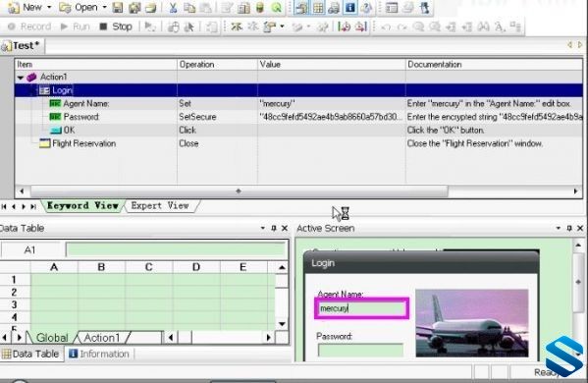Toggle the Active Screen pane toolbar icon
Image resolution: width=588 pixels, height=383 pixels.
coord(301,8)
